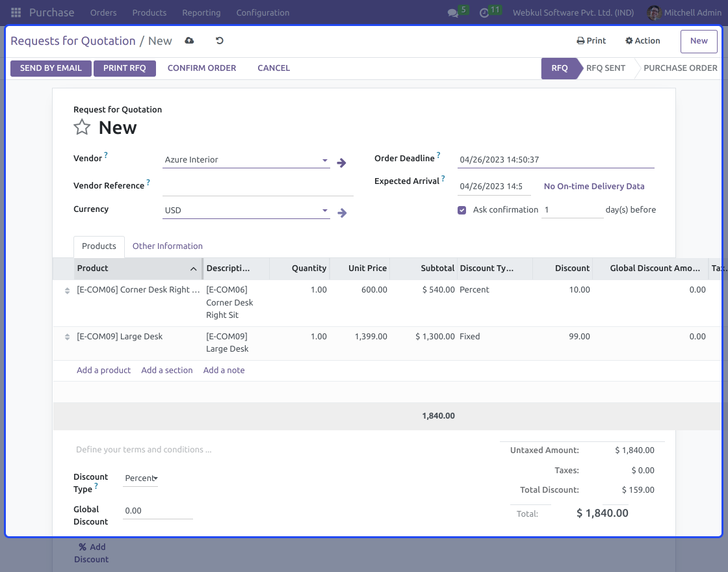Open the Configuration menu
The height and width of the screenshot is (572, 728).
263,12
